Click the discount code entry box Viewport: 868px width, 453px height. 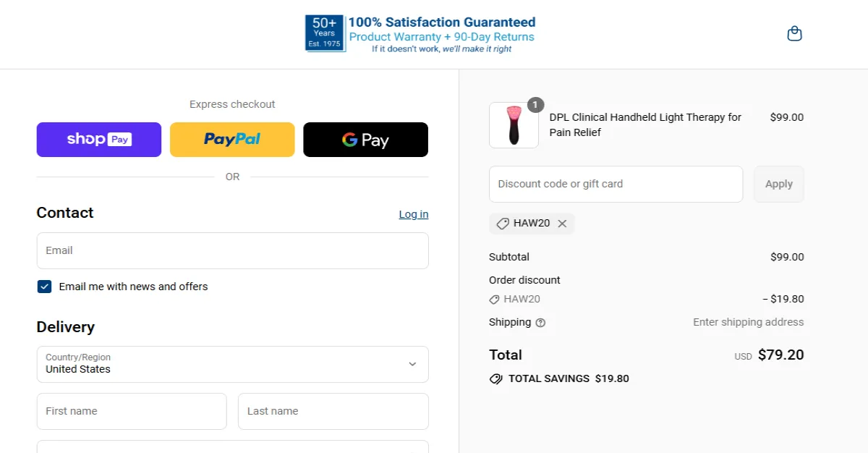coord(616,184)
